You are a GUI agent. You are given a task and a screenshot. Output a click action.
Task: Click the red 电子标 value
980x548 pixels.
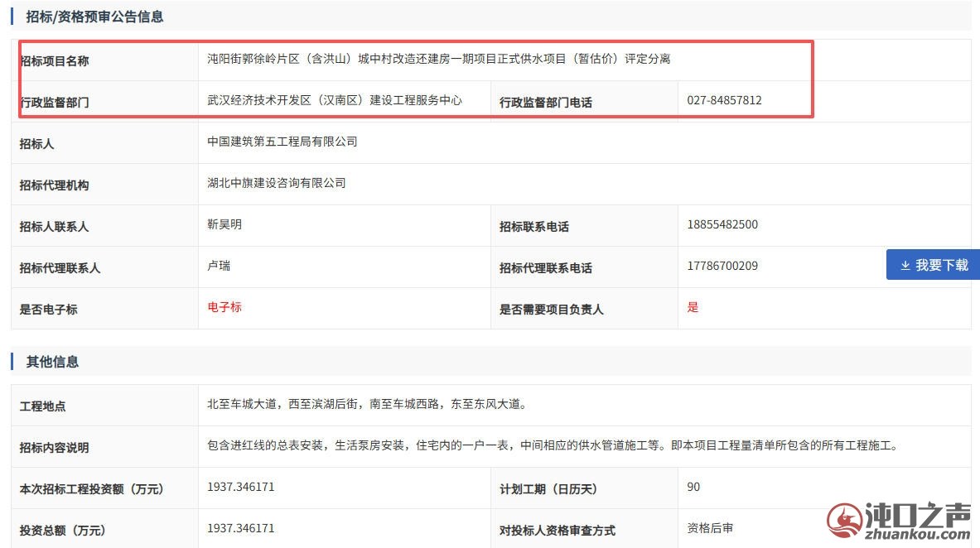point(224,307)
